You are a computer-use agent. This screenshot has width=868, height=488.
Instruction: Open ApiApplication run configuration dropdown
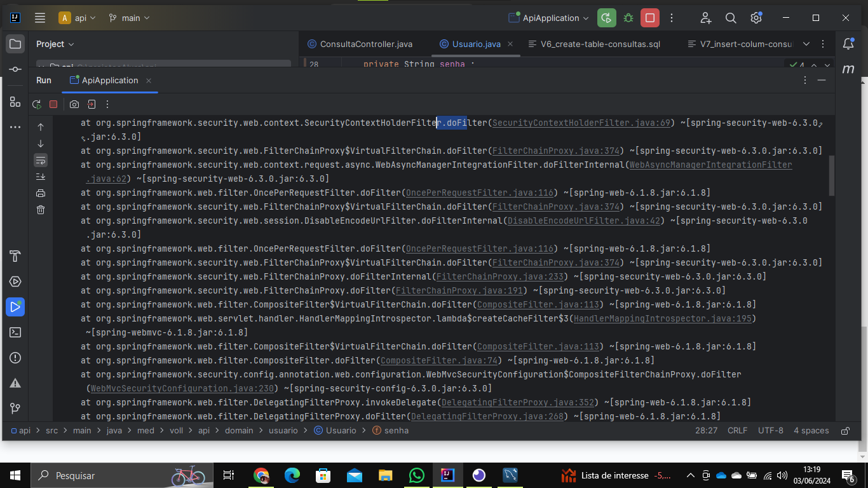click(548, 18)
